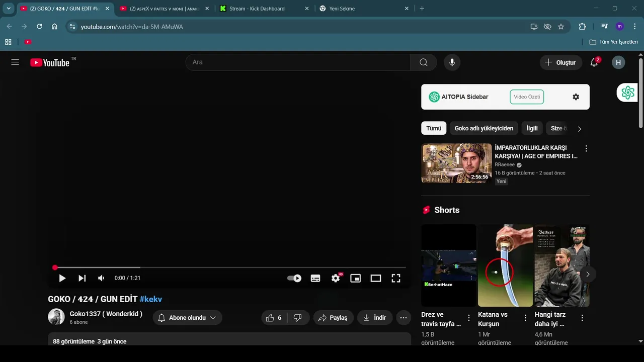
Task: Click the search magnifier button
Action: point(424,62)
